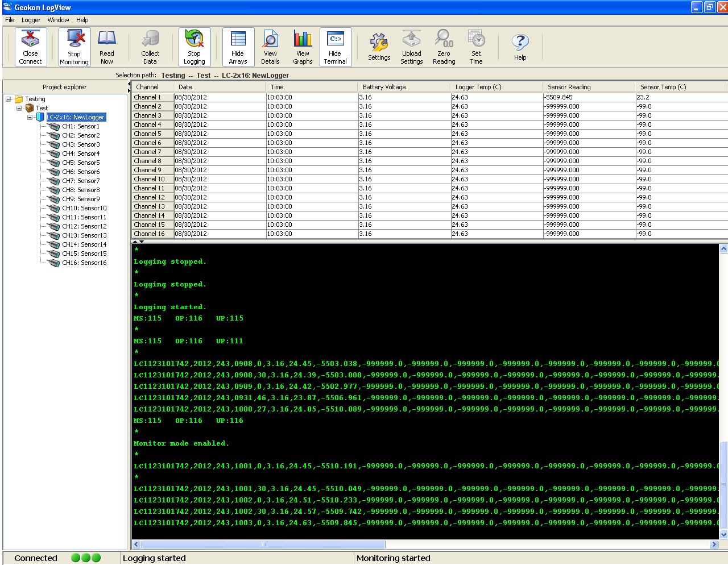Screen dimensions: 728x565
Task: Select the Test project node
Action: [42, 108]
